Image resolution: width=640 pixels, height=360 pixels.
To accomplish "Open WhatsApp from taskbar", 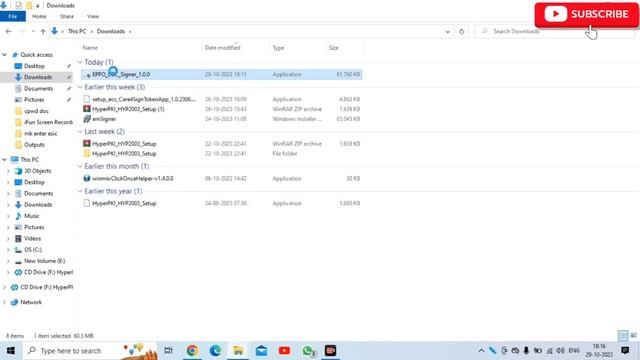I will [x=308, y=351].
